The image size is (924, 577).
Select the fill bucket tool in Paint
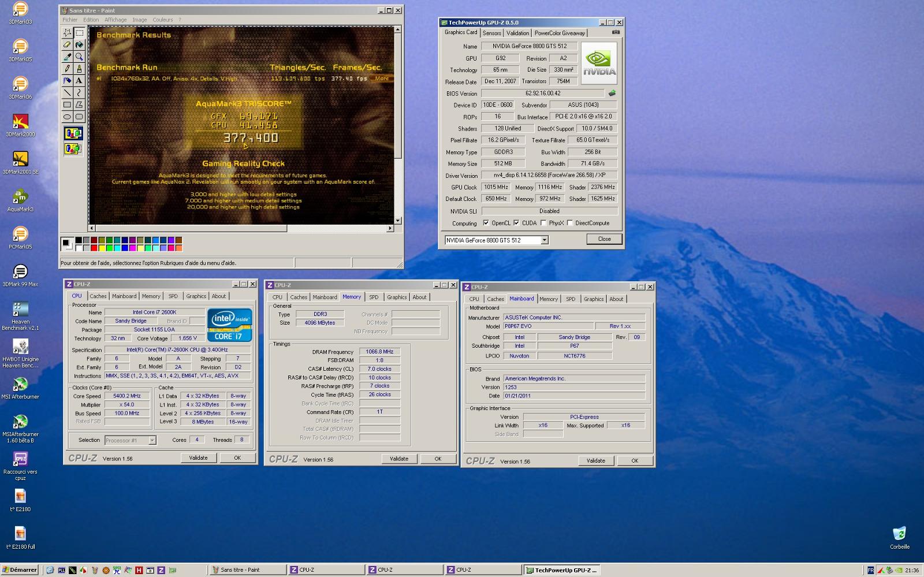tap(79, 45)
